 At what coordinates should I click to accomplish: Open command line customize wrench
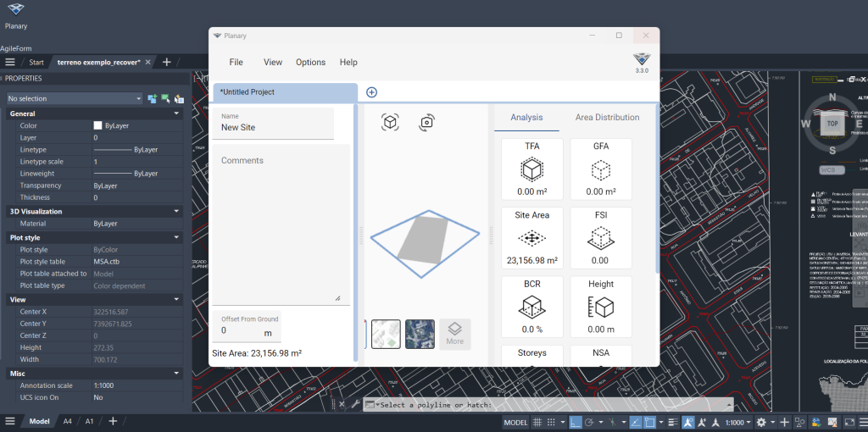click(355, 404)
